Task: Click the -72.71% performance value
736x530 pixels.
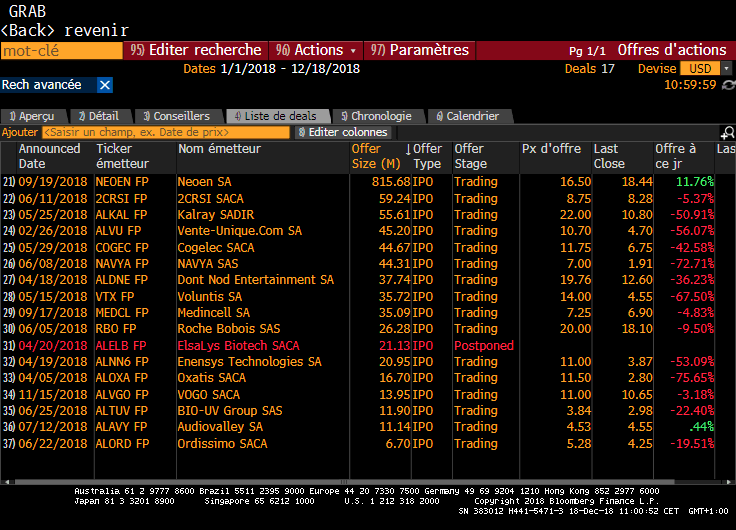Action: [x=692, y=264]
